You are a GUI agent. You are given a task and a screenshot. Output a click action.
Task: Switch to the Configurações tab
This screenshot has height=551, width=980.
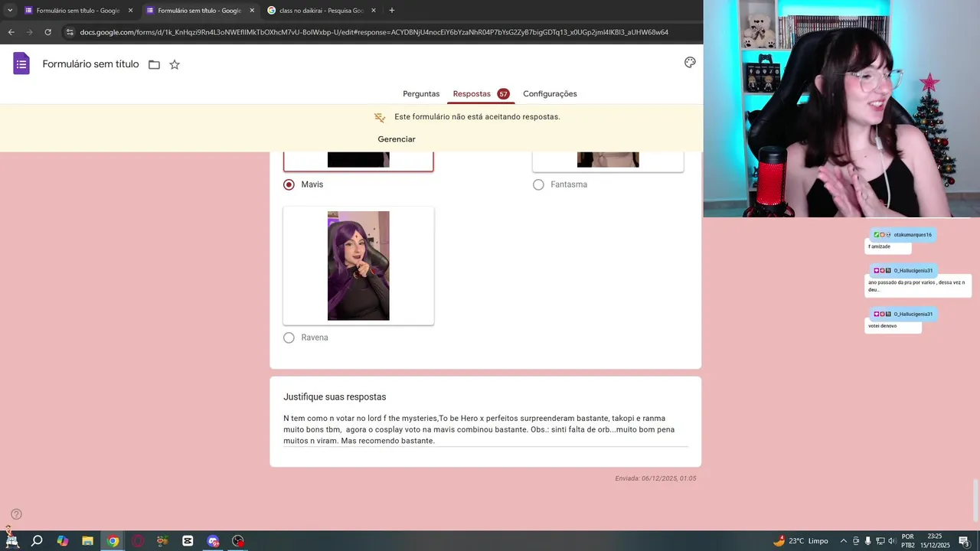click(550, 93)
